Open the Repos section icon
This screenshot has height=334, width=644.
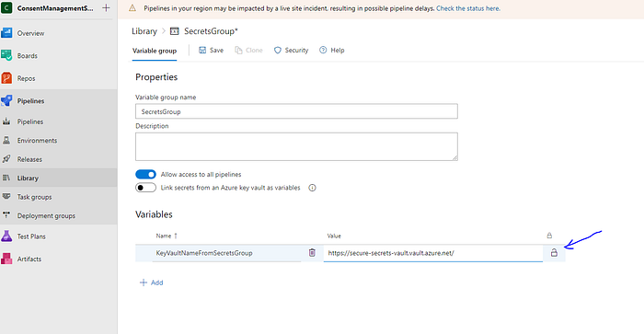[6, 78]
